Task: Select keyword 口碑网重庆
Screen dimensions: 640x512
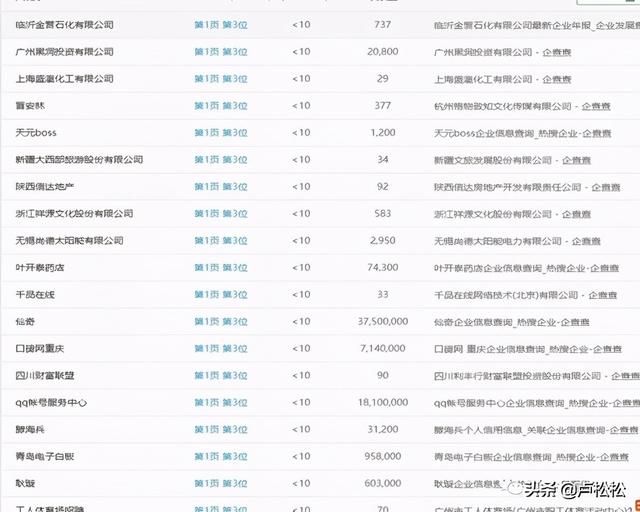Action: [x=40, y=349]
